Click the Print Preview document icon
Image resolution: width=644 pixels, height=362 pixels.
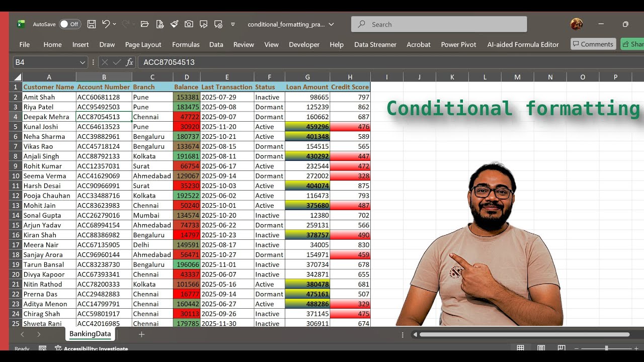coord(160,24)
